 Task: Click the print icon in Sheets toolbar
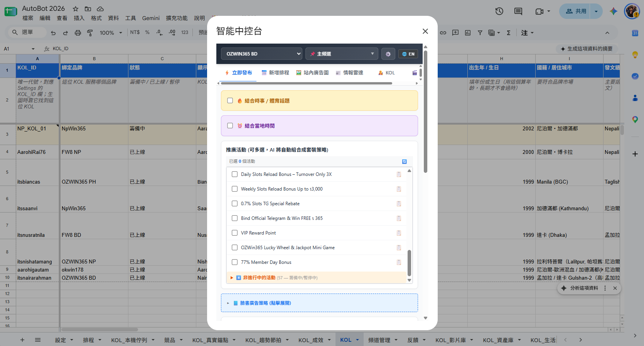coord(78,33)
